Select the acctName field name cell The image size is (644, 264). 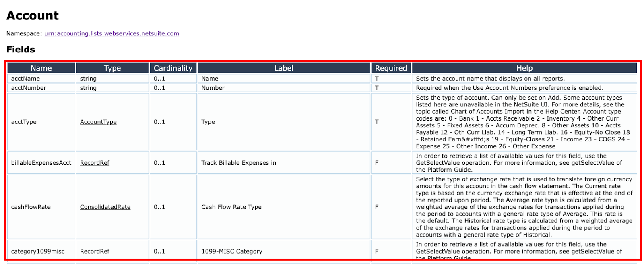pos(41,79)
